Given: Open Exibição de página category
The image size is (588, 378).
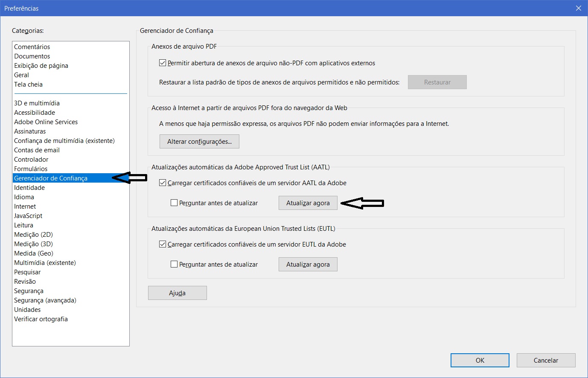Looking at the screenshot, I should (x=41, y=66).
